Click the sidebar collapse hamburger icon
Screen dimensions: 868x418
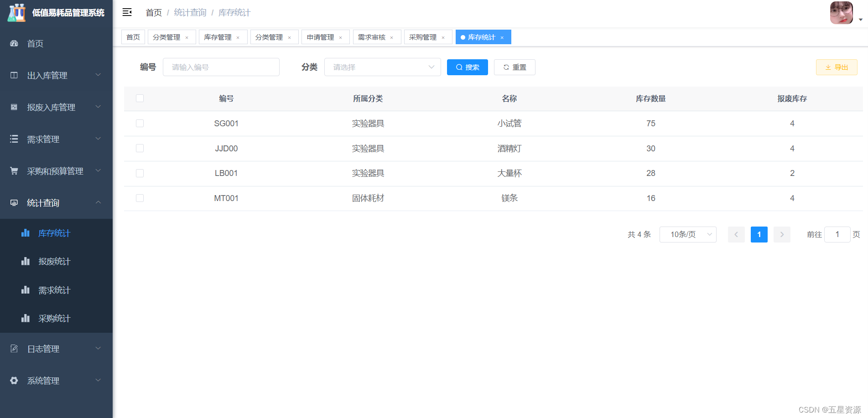127,12
